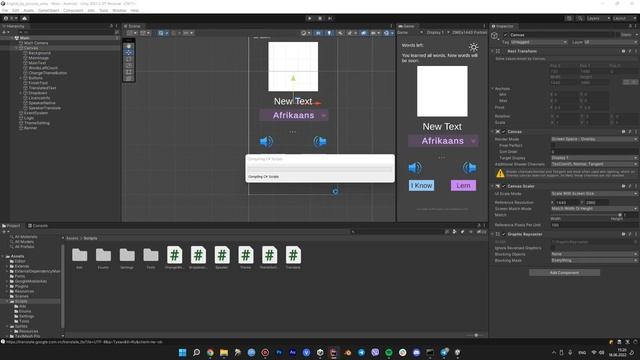Toggle the Pixel Perfect checkbox
Viewport: 640px width, 360px height.
point(553,145)
